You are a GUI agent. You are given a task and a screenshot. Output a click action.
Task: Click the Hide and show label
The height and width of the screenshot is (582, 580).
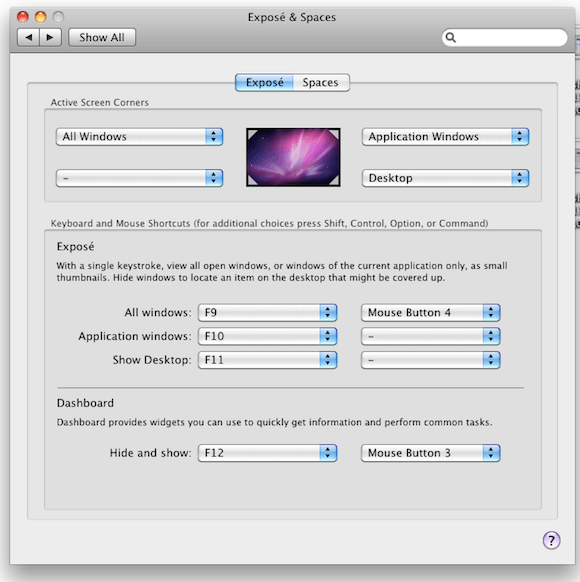[150, 453]
